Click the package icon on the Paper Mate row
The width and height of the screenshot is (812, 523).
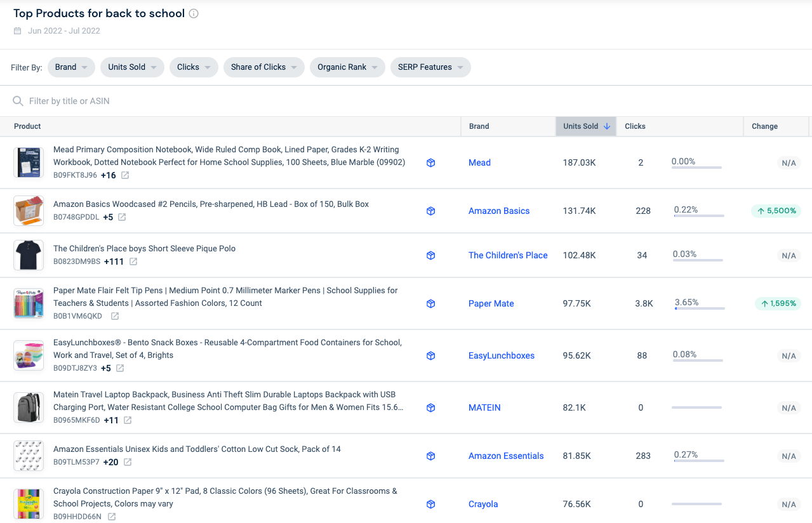pyautogui.click(x=430, y=303)
